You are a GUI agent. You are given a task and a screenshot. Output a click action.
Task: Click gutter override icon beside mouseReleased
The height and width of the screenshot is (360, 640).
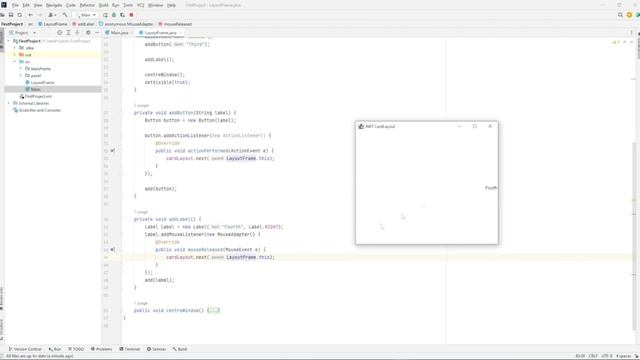click(113, 249)
